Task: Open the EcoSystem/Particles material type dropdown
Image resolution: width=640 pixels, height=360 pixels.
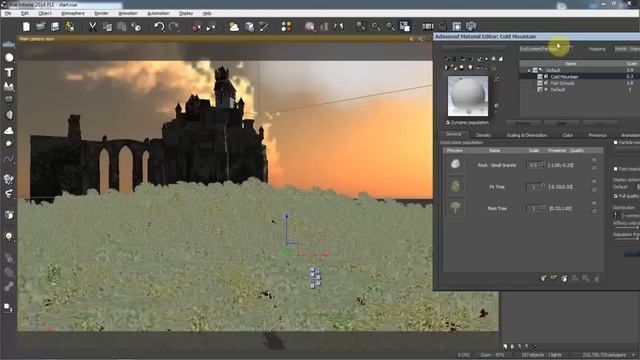Action: pos(546,49)
